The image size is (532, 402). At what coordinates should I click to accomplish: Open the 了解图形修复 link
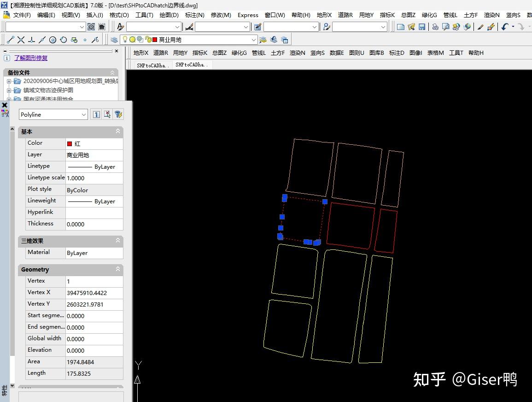pyautogui.click(x=30, y=58)
